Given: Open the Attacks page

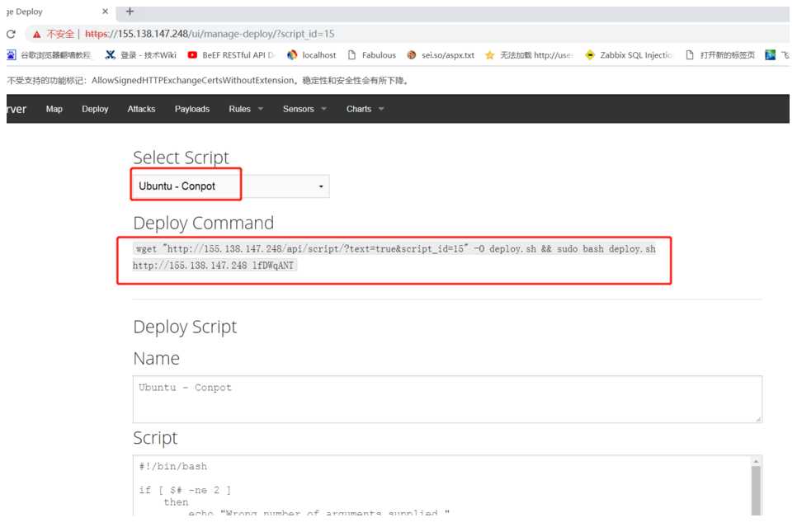Looking at the screenshot, I should [141, 109].
